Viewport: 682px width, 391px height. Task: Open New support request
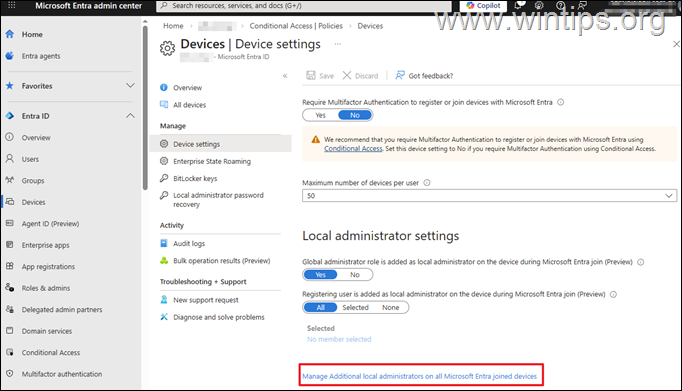pyautogui.click(x=206, y=300)
